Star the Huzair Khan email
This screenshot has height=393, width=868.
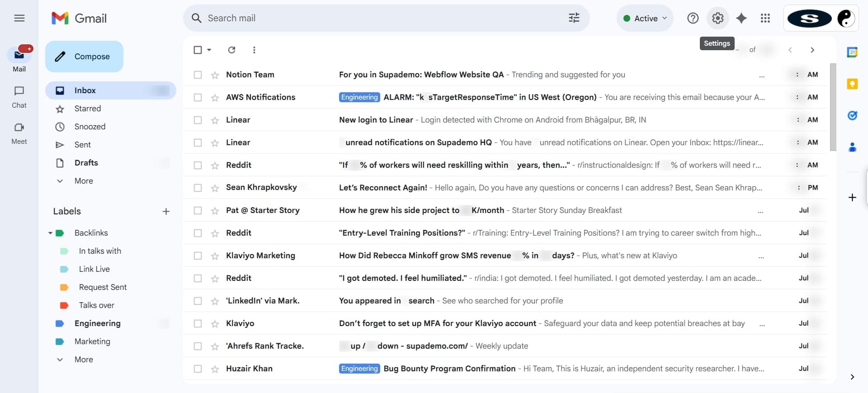215,369
